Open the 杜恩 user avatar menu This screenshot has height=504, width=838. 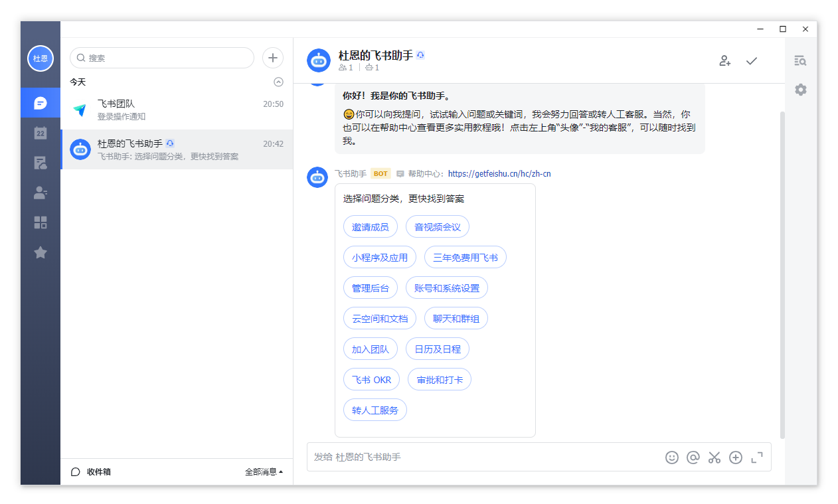pyautogui.click(x=41, y=58)
